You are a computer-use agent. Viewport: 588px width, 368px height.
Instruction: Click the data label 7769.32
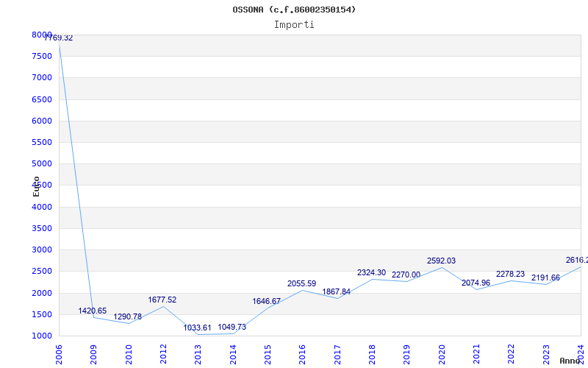tap(59, 38)
